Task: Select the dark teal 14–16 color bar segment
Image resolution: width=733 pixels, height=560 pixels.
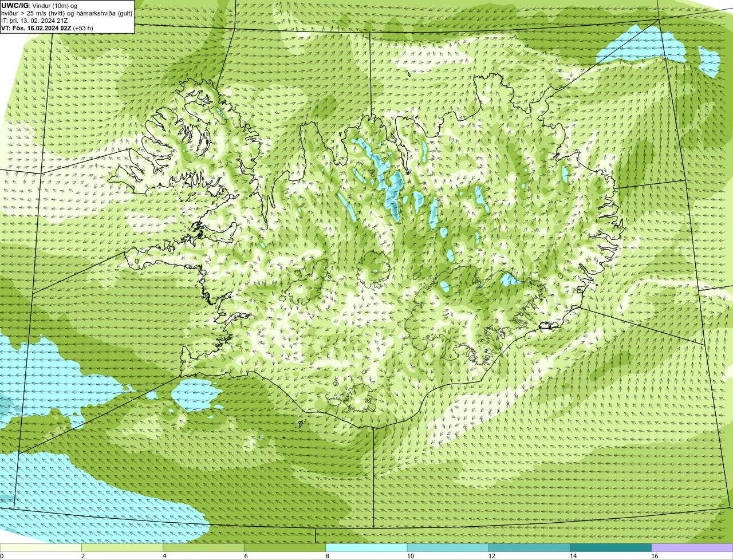Action: [610, 548]
